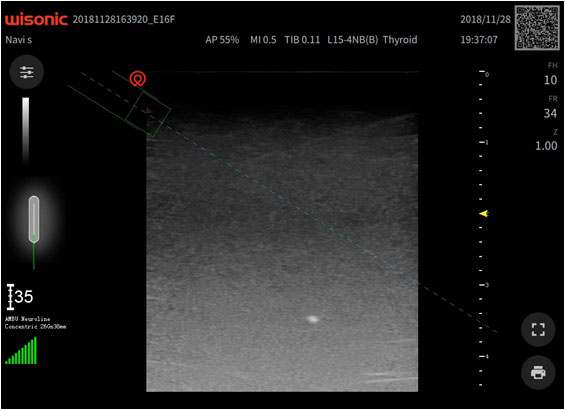Viewport: 565px width, 410px height.
Task: Open the Thyroid exam preset
Action: tap(400, 40)
